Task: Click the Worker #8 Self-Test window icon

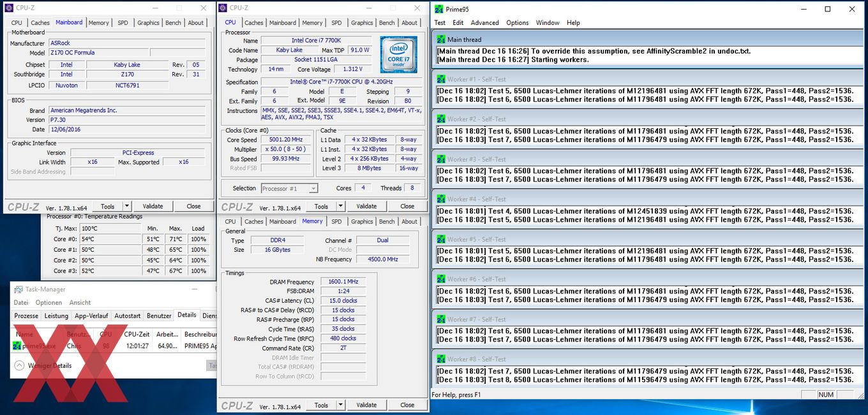Action: point(441,359)
